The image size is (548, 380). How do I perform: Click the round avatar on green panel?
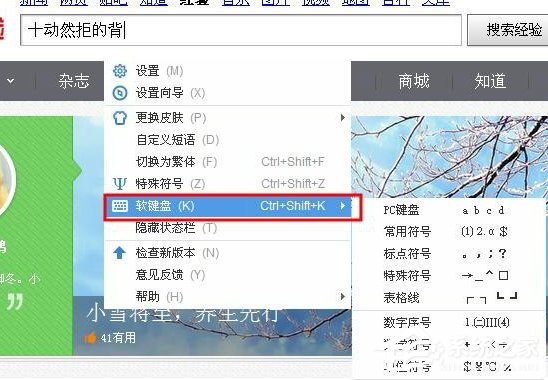point(7,179)
